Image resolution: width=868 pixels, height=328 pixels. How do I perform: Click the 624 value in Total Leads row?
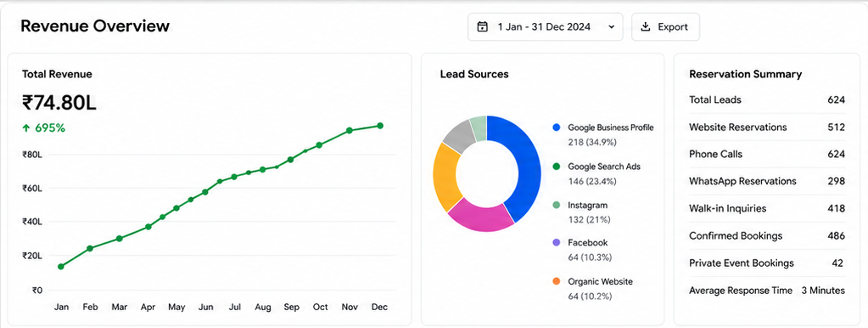click(x=837, y=99)
